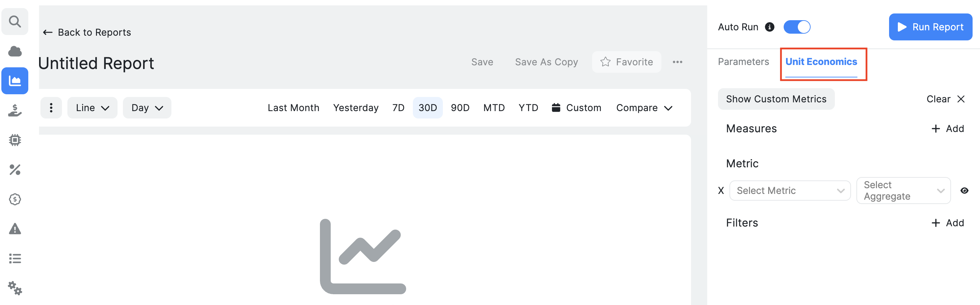The width and height of the screenshot is (980, 305).
Task: Select the revenue hand-with-dollar sidebar icon
Action: tap(15, 110)
